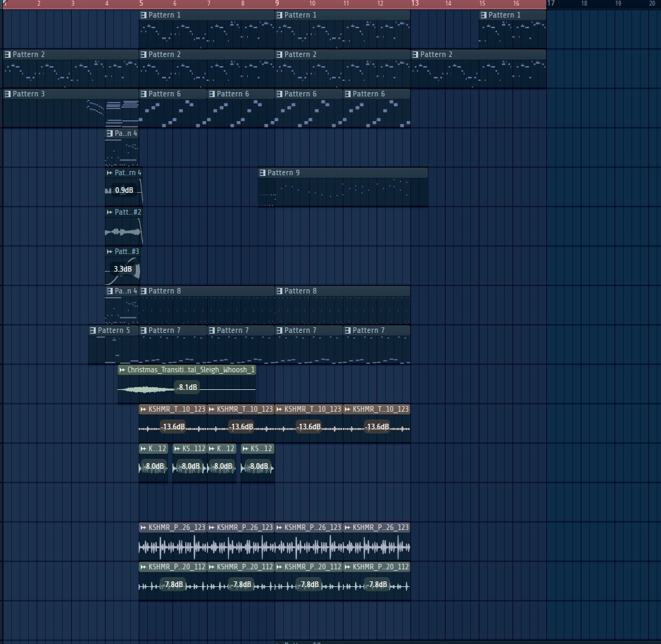Viewport: 661px width, 644px height.
Task: Click bar 2 on the timeline ruler
Action: pyautogui.click(x=39, y=4)
